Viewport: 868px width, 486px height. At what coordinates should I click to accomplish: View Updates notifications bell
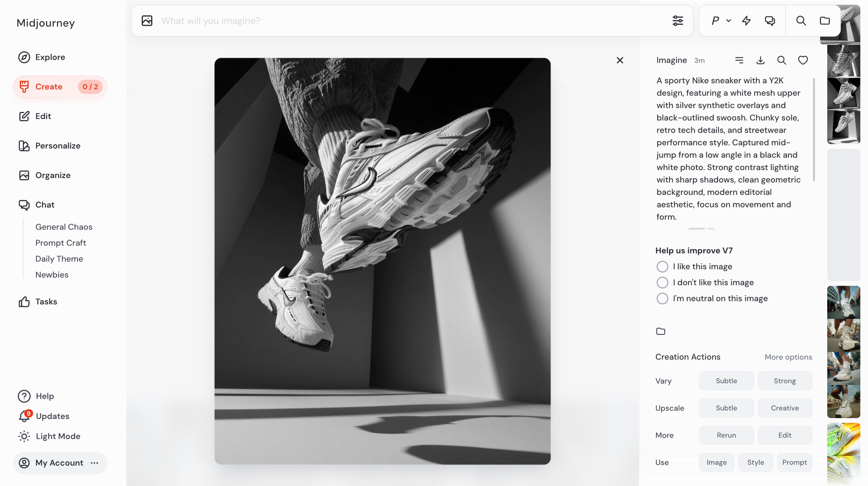[24, 416]
